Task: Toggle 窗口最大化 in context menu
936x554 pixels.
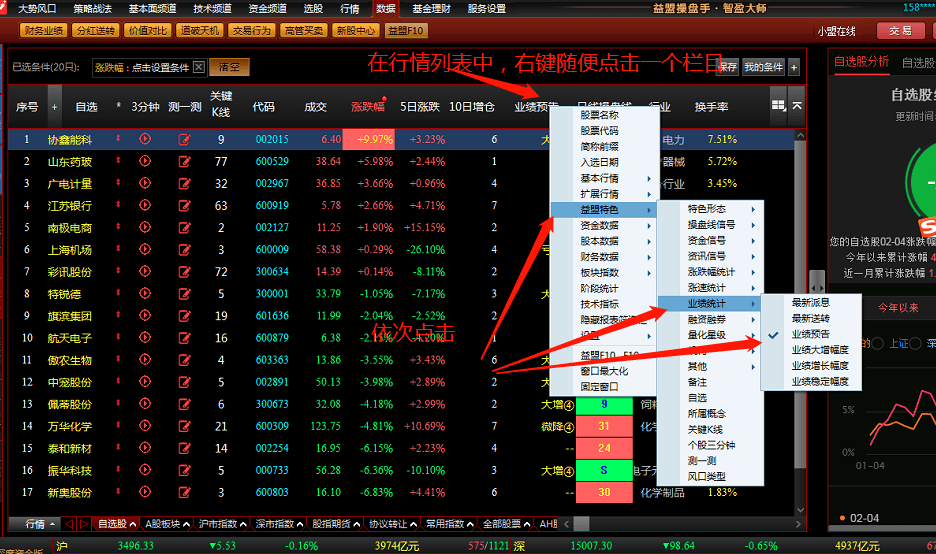Action: point(604,371)
